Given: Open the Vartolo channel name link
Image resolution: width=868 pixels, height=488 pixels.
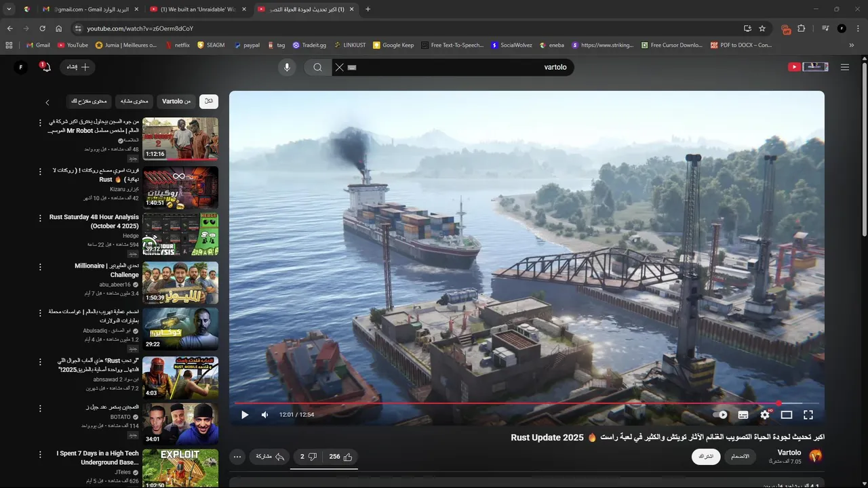Looking at the screenshot, I should coord(789,452).
